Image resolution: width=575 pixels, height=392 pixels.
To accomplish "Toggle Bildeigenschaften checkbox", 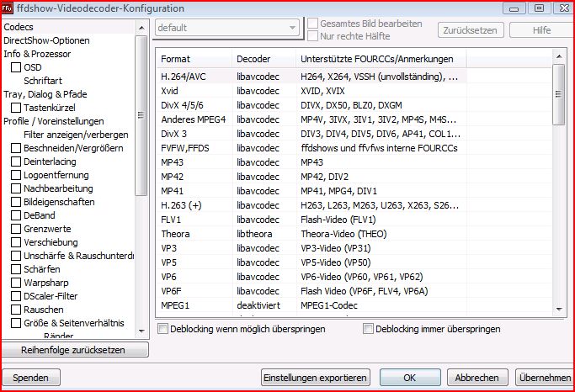I will click(x=16, y=202).
